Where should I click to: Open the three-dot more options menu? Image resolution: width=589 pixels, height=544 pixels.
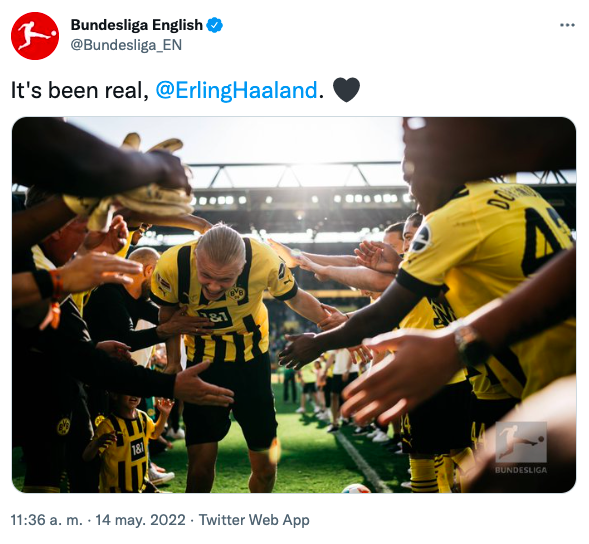pyautogui.click(x=567, y=25)
